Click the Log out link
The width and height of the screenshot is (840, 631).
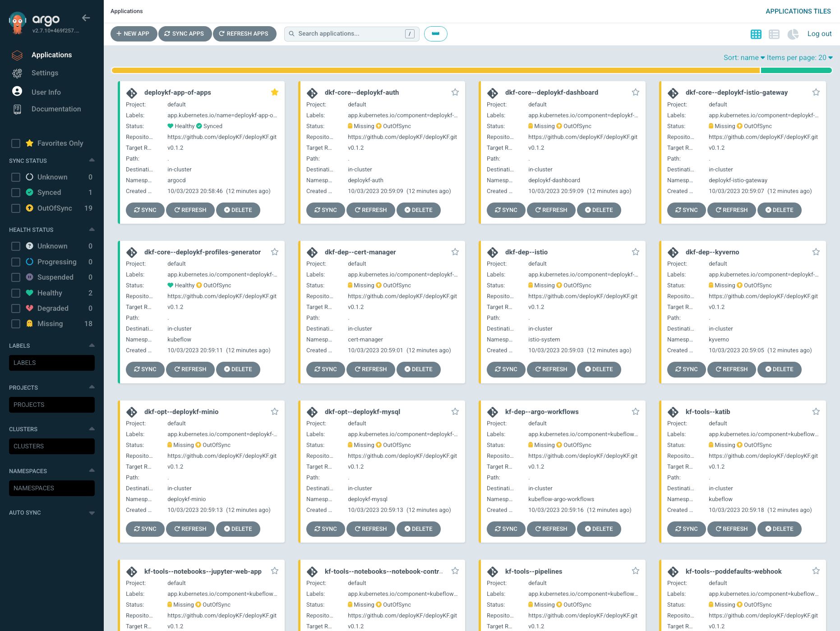819,34
